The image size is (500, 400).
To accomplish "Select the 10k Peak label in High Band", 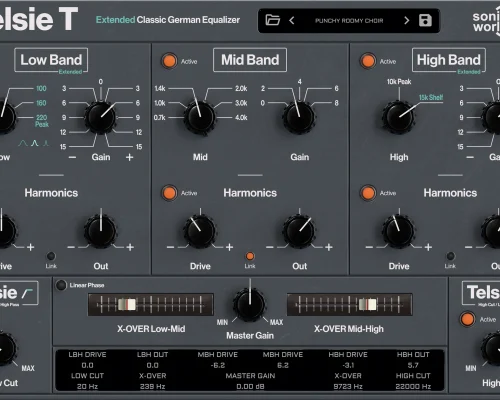I will point(399,82).
